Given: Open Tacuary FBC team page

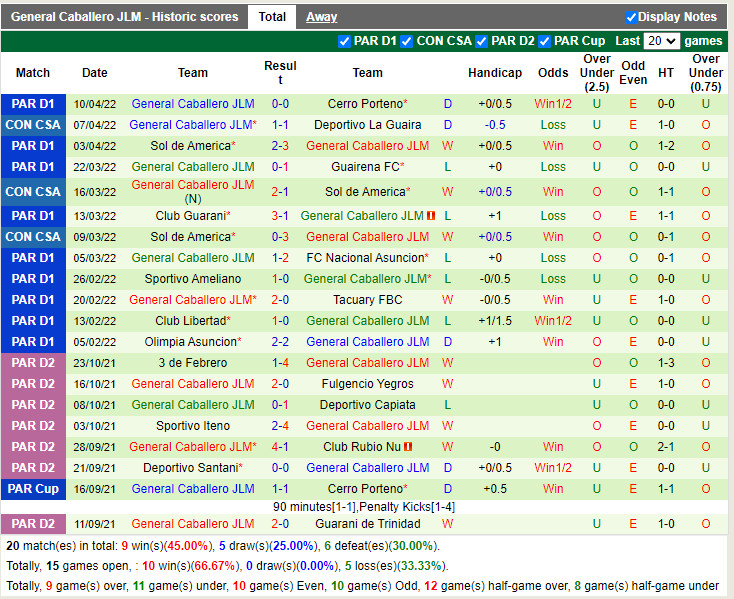Looking at the screenshot, I should pyautogui.click(x=367, y=300).
